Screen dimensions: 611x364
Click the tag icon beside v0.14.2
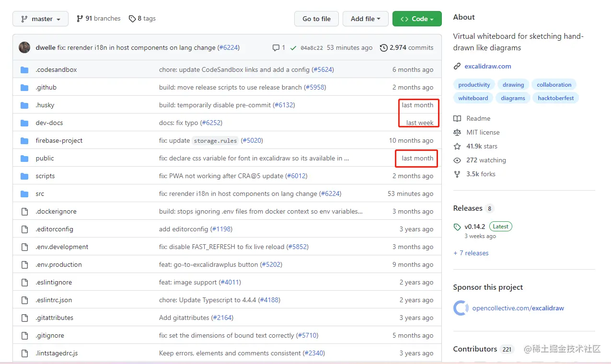pyautogui.click(x=457, y=227)
